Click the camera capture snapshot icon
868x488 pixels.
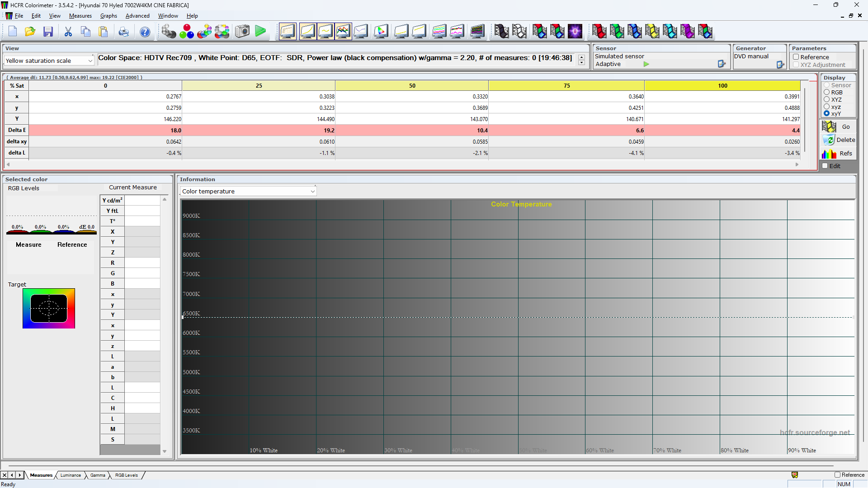coord(242,31)
